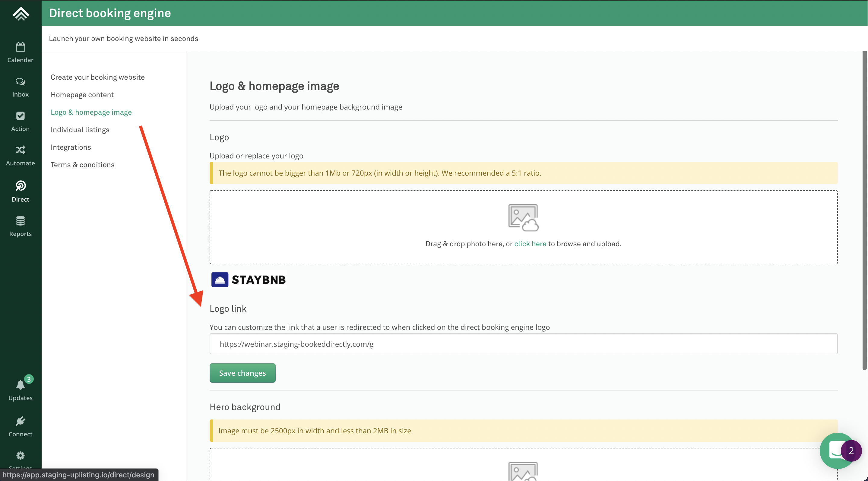868x481 pixels.
Task: Select Logo & homepage image item
Action: (x=91, y=112)
